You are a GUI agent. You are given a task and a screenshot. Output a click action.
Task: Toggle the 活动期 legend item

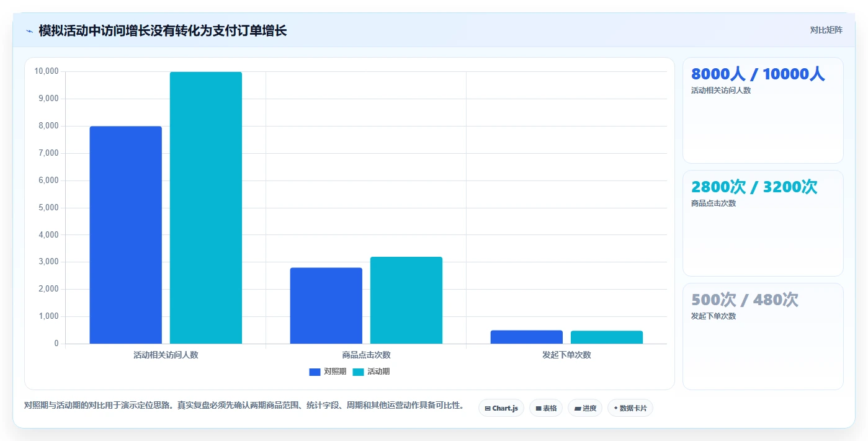[371, 372]
